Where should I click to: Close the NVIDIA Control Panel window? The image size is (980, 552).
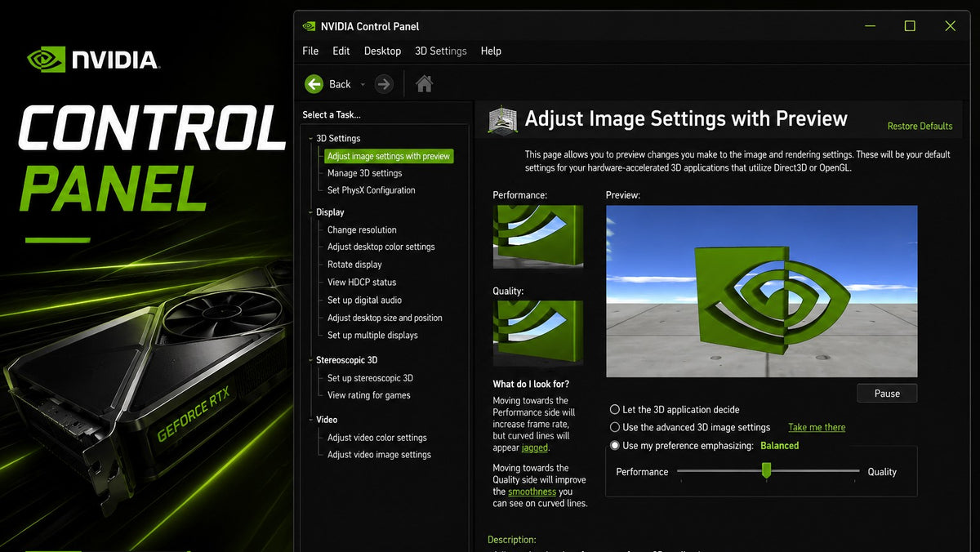(x=950, y=26)
